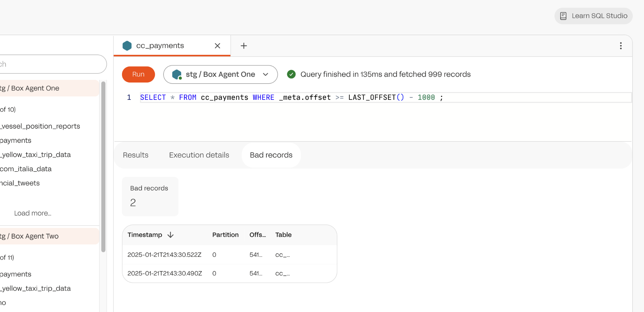644x312 pixels.
Task: Expand Box Agent Two sidebar group
Action: [47, 236]
